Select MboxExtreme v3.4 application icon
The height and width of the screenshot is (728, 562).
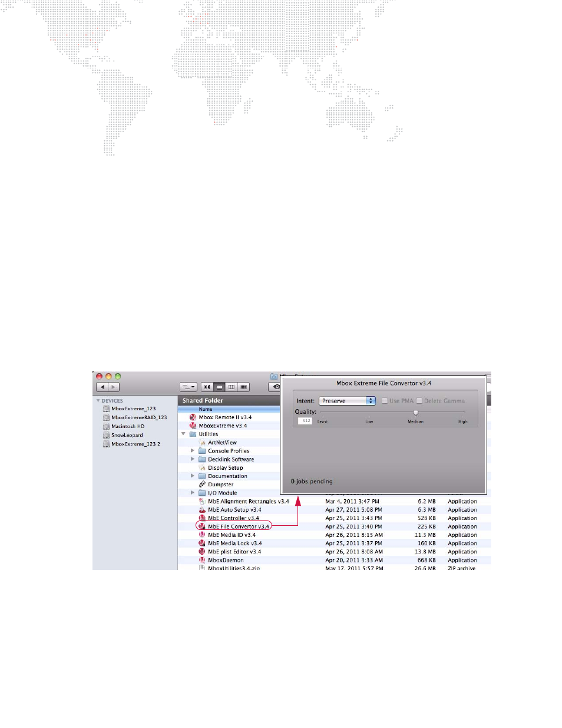click(x=193, y=426)
